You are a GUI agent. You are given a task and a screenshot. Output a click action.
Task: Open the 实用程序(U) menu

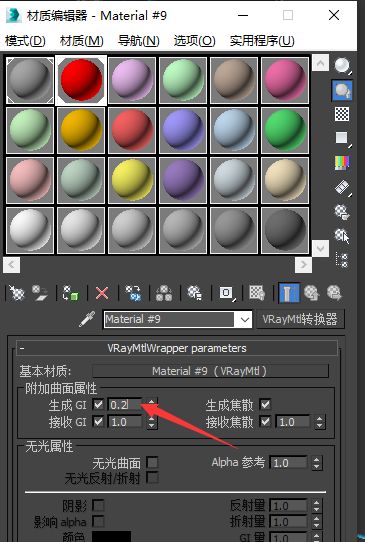click(x=262, y=41)
